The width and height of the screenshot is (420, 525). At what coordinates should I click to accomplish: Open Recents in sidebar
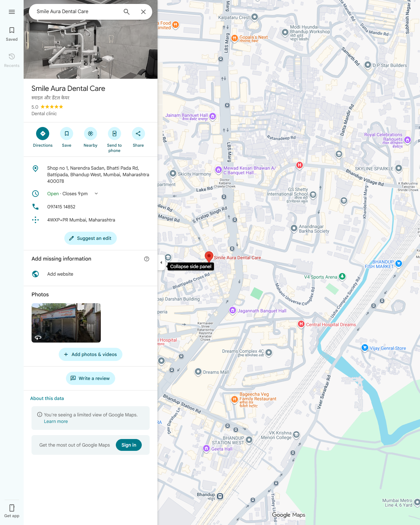12,60
